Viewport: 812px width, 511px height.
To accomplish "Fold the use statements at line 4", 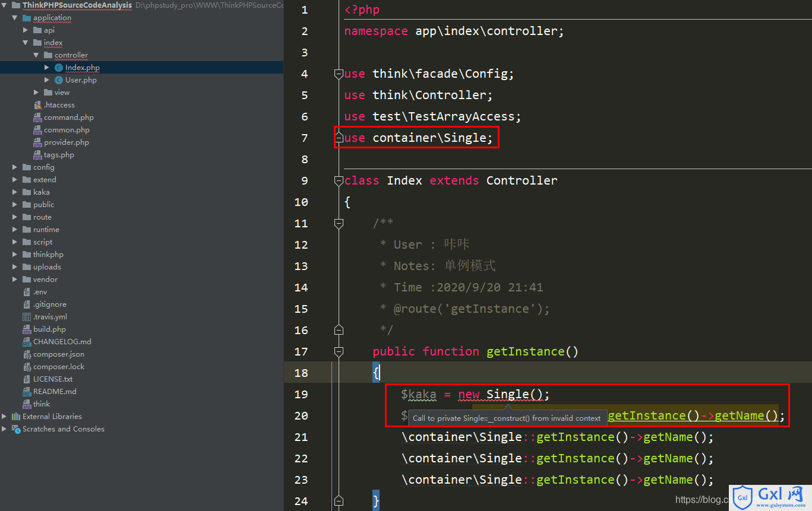I will tap(339, 74).
